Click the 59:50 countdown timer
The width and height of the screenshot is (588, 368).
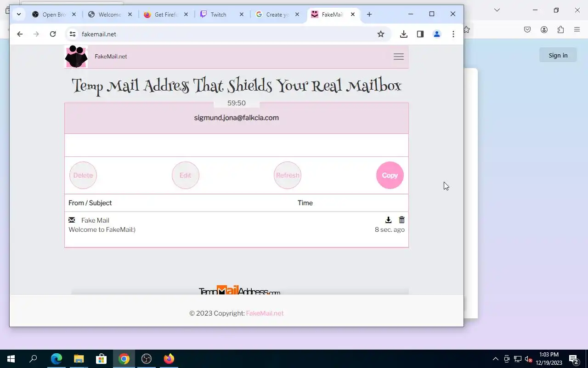coord(237,103)
